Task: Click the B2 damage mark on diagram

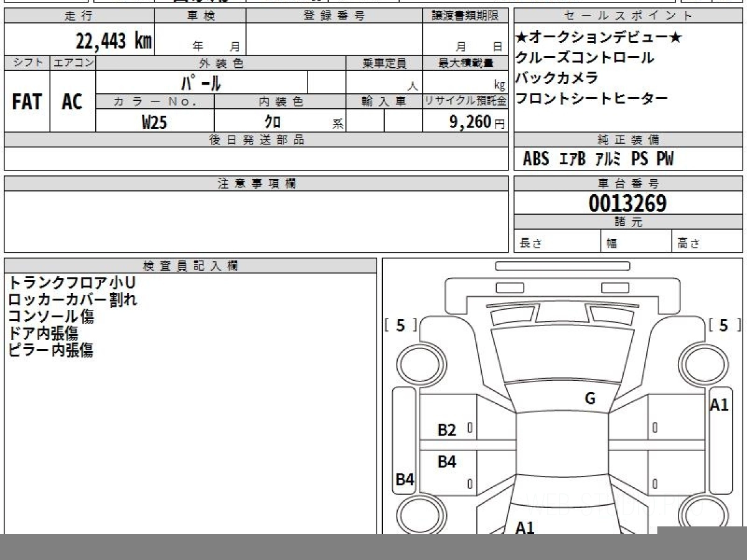Action: [x=447, y=430]
